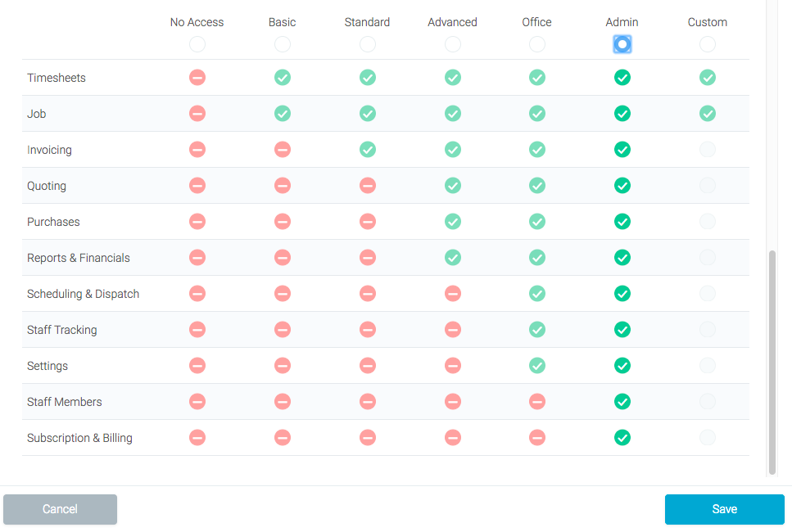Click Reports & Financials check under Advanced
792x532 pixels.
453,258
